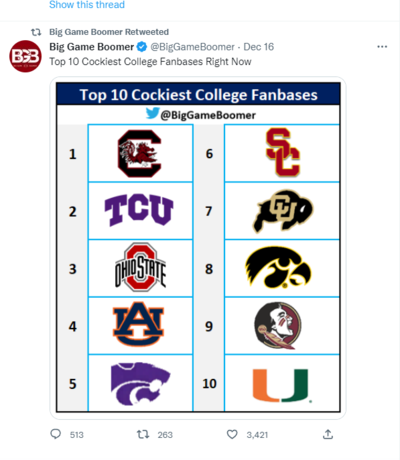Viewport: 400px width, 460px height.
Task: Click Big Game Boomer display name
Action: click(92, 47)
